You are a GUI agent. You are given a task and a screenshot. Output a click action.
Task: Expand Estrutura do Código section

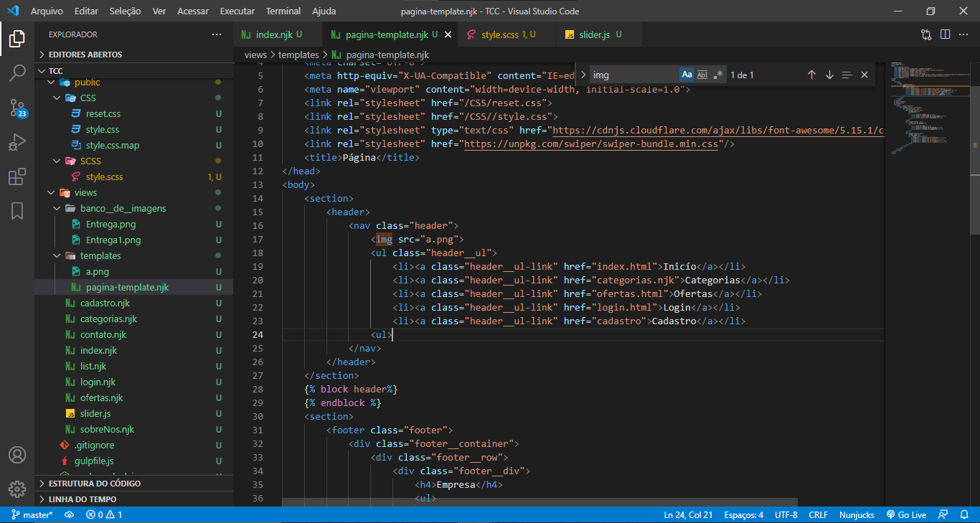pos(133,484)
